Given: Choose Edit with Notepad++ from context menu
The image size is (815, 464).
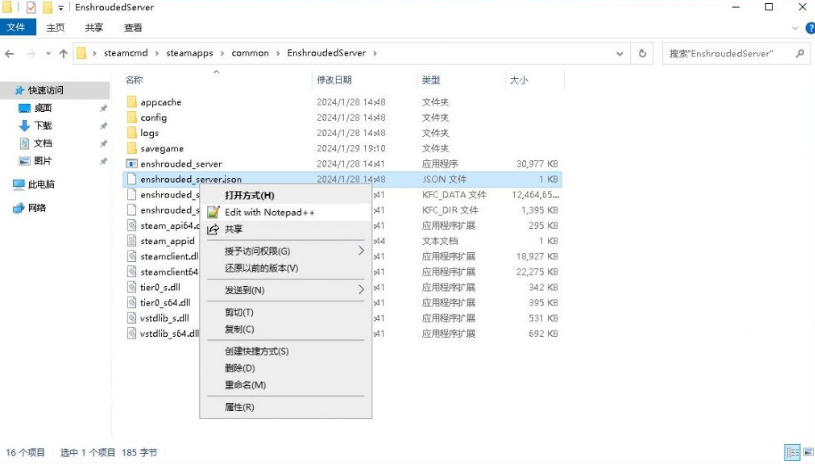Looking at the screenshot, I should (269, 212).
